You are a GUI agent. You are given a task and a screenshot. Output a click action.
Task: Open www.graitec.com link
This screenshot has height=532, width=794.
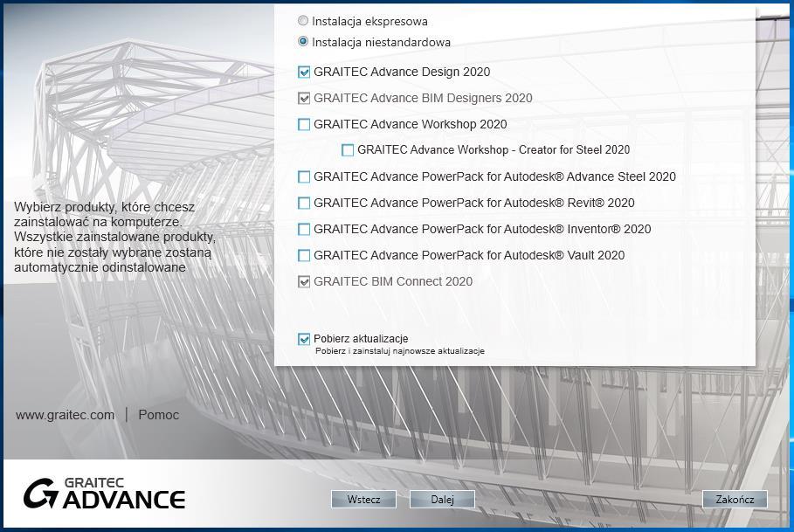pos(65,415)
